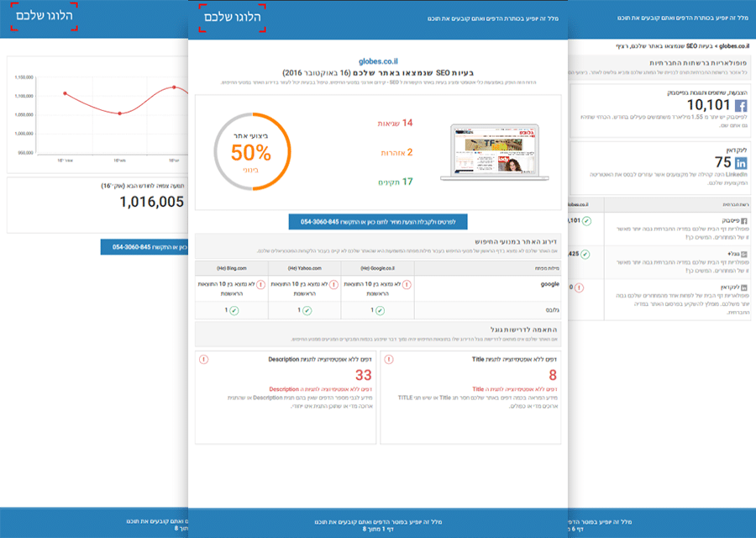Click warning icon for google under Bing.com column
The image size is (756, 538).
261,285
